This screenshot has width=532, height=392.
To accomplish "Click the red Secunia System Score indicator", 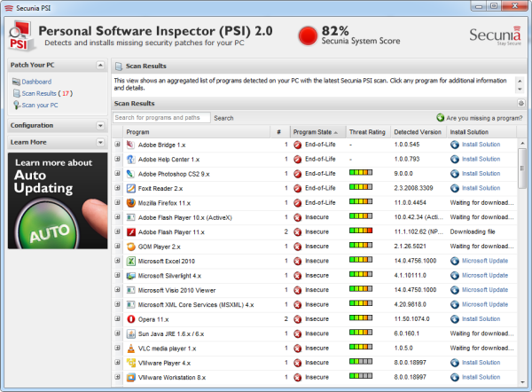I will [x=308, y=35].
